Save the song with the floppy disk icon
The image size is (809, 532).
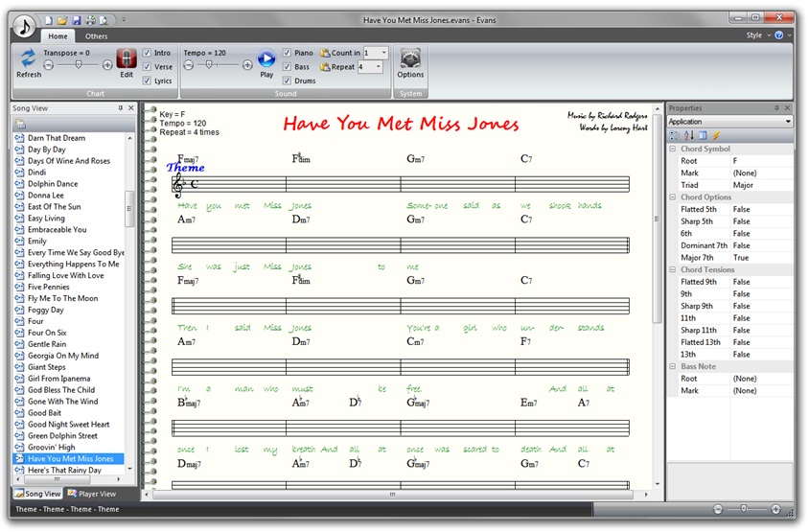(77, 21)
